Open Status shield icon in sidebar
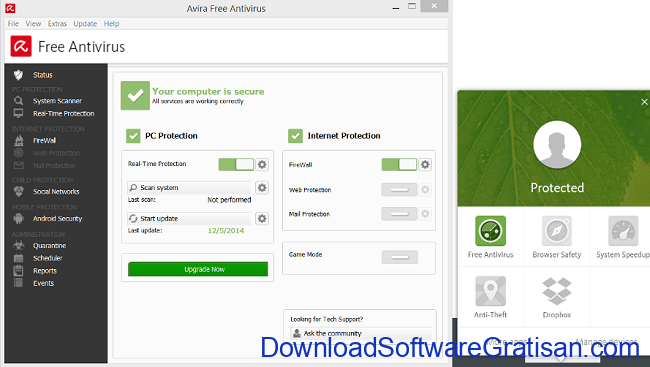The width and height of the screenshot is (650, 367). click(18, 75)
